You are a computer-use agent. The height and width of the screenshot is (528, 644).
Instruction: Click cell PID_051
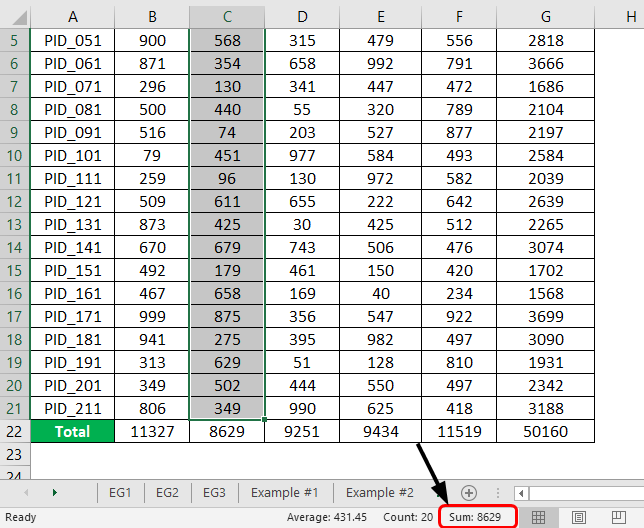[73, 41]
